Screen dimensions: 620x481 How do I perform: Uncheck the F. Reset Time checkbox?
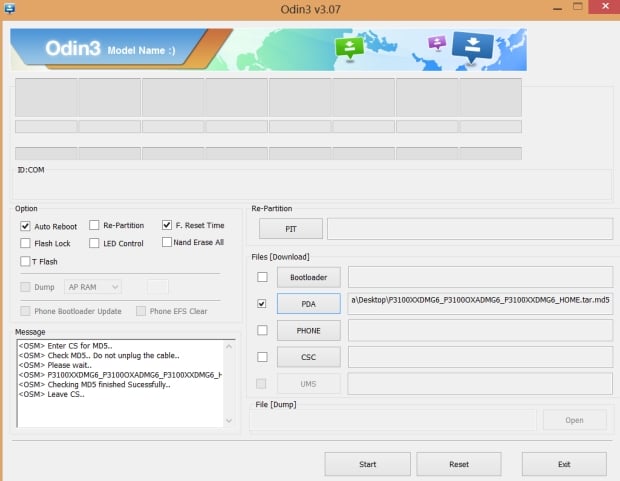[167, 225]
